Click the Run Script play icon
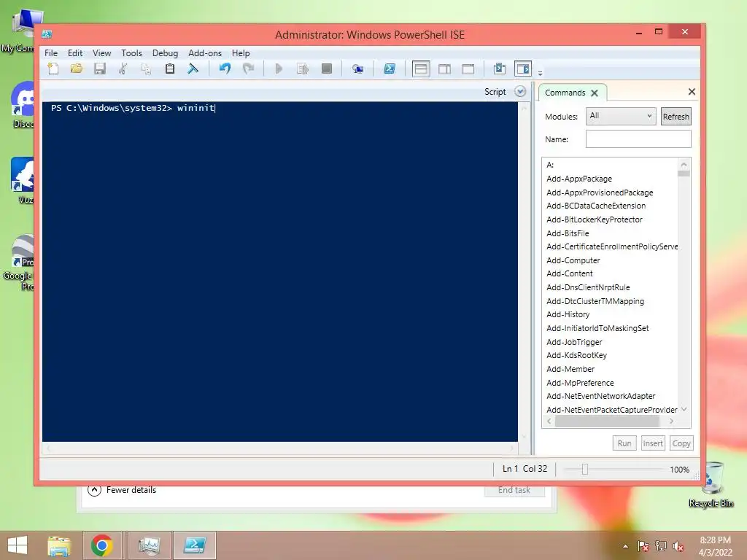Viewport: 747px width, 560px height. (x=279, y=69)
